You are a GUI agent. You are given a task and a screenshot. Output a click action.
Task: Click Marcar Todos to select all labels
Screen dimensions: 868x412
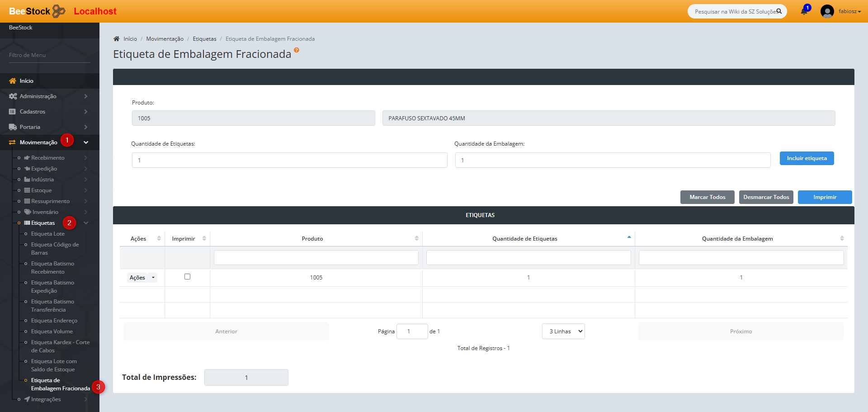click(707, 197)
